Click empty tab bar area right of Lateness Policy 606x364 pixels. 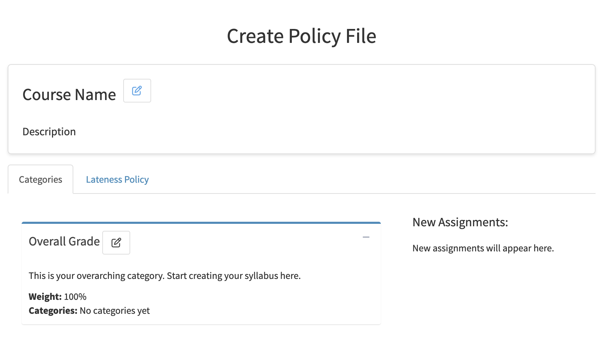tap(349, 180)
